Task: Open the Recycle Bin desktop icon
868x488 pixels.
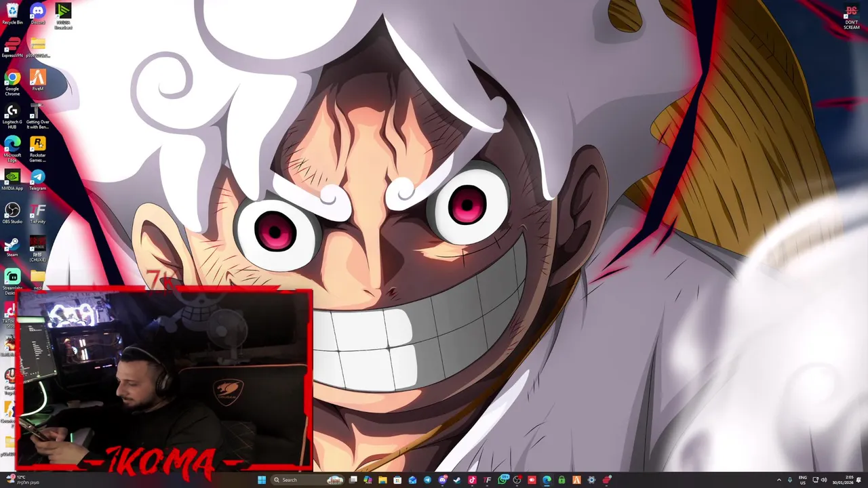Action: (x=12, y=14)
